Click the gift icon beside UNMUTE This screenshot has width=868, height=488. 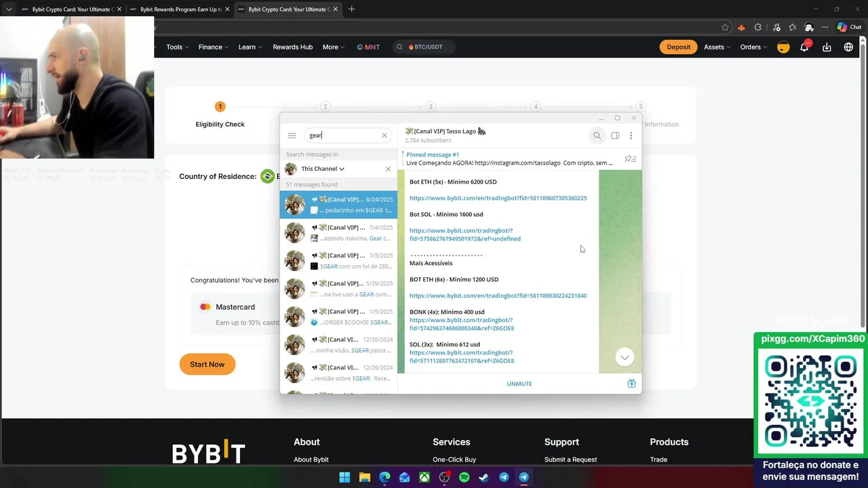tap(631, 384)
